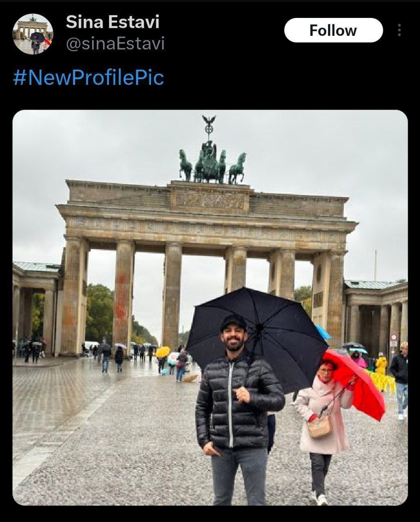The height and width of the screenshot is (522, 420).
Task: Open the three-dot more options menu
Action: (399, 30)
